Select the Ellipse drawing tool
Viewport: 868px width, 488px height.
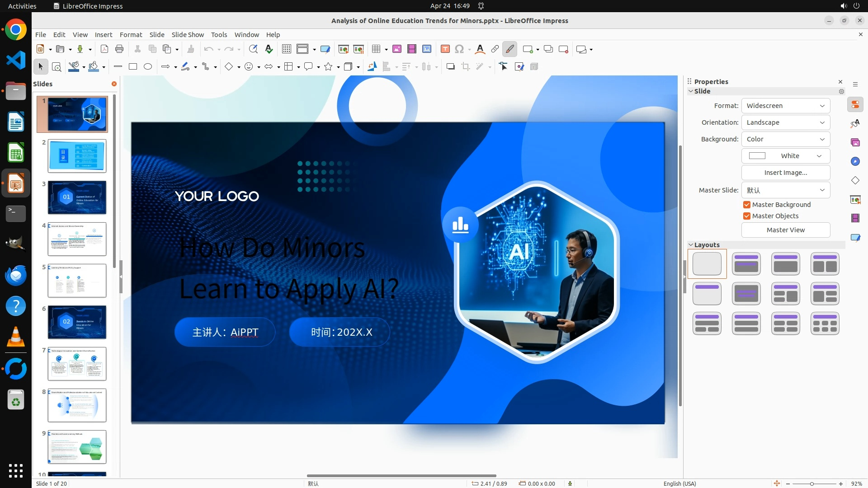148,66
